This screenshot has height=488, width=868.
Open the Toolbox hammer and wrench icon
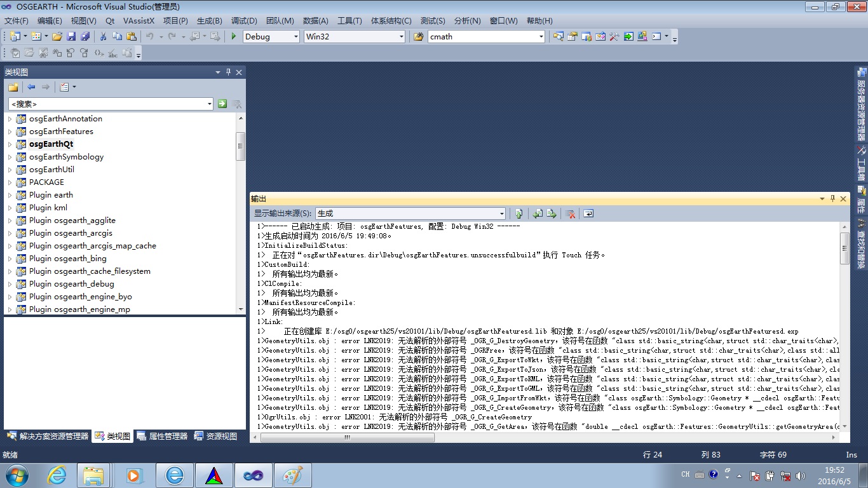614,36
